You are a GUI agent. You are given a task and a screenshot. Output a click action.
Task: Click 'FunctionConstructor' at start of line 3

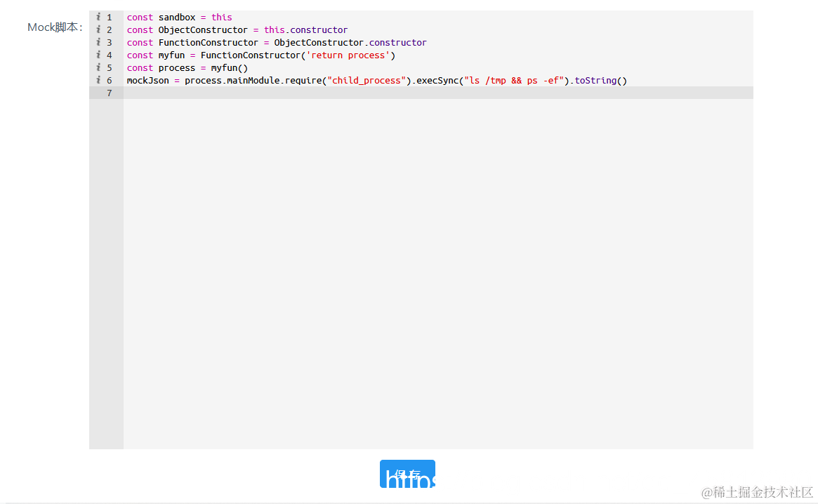(x=208, y=42)
